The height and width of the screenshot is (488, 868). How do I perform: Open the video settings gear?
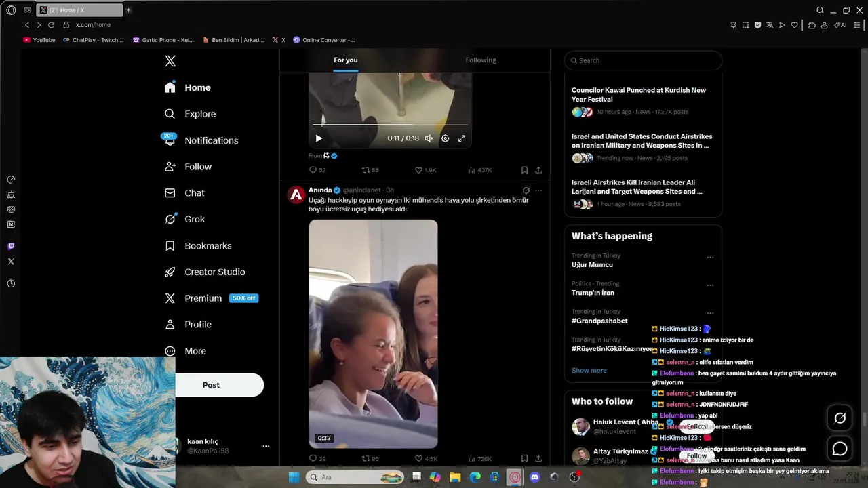point(446,138)
